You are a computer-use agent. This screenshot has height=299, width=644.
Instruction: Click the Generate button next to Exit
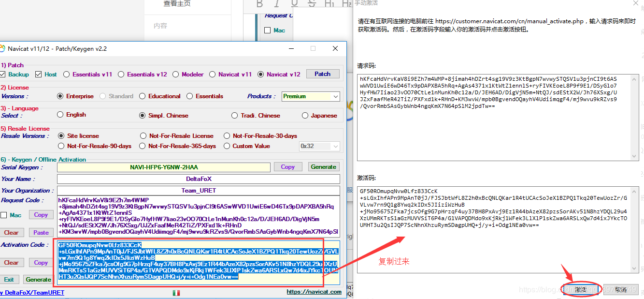click(x=38, y=280)
